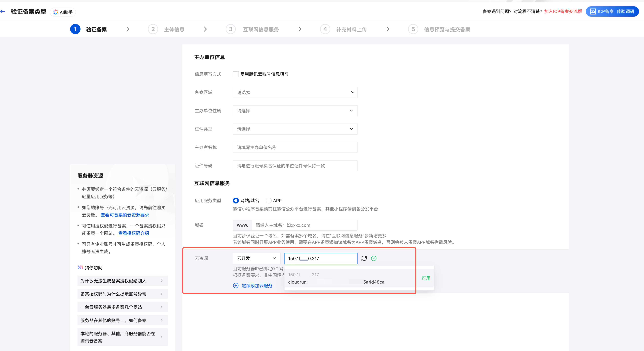Expand 一台云服务器最多备案几个网站 FAQ item
Screen dimensions: 644x351
(x=122, y=307)
